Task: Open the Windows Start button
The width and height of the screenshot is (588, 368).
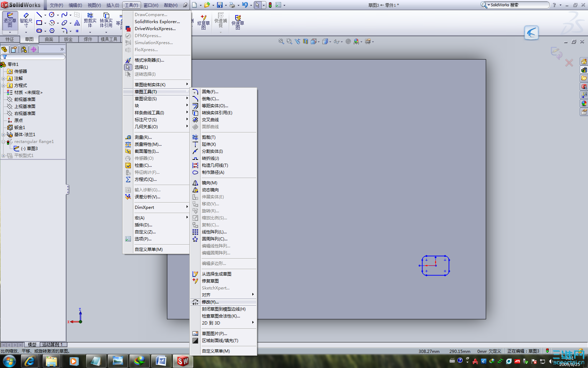Action: 9,361
